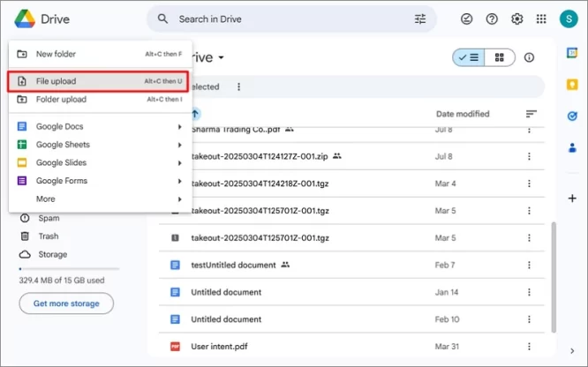Image resolution: width=588 pixels, height=367 pixels.
Task: Click Get more storage button
Action: 66,303
